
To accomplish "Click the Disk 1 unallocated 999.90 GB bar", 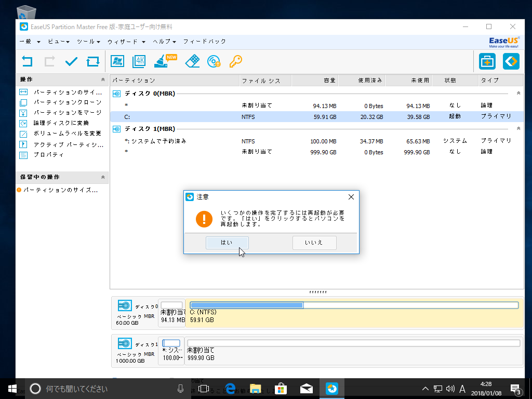I will coord(353,343).
